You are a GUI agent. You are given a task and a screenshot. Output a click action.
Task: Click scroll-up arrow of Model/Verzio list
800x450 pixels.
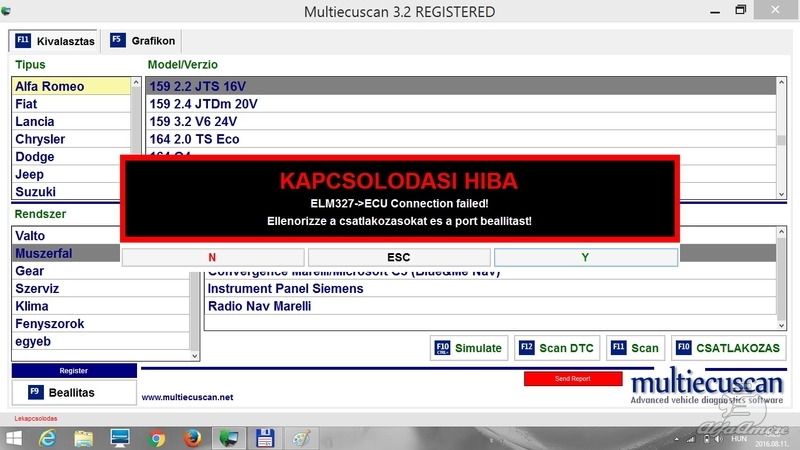point(781,83)
